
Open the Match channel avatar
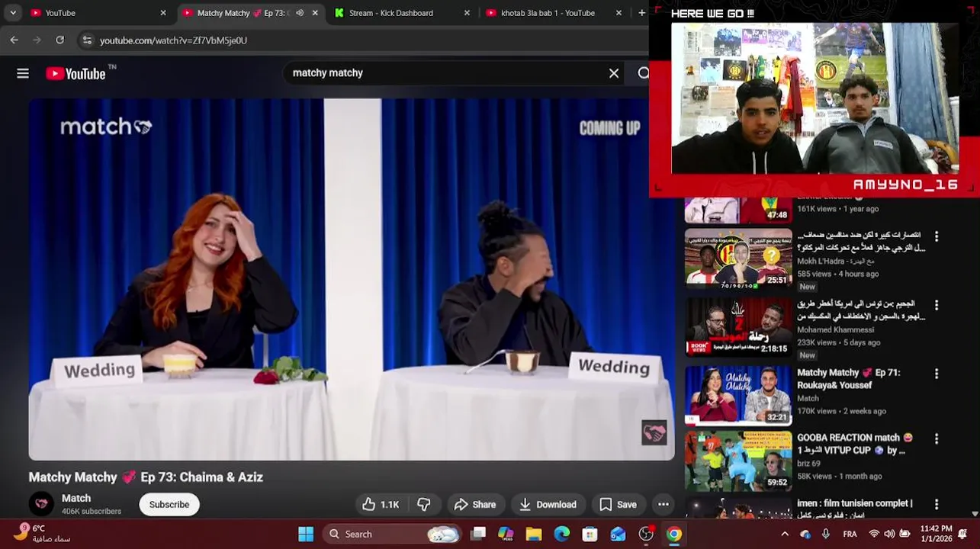pos(42,504)
